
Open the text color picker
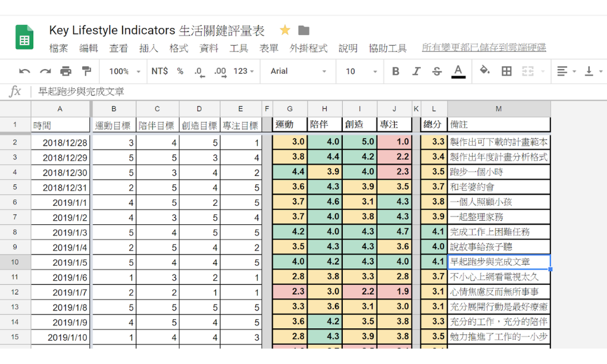(x=458, y=71)
